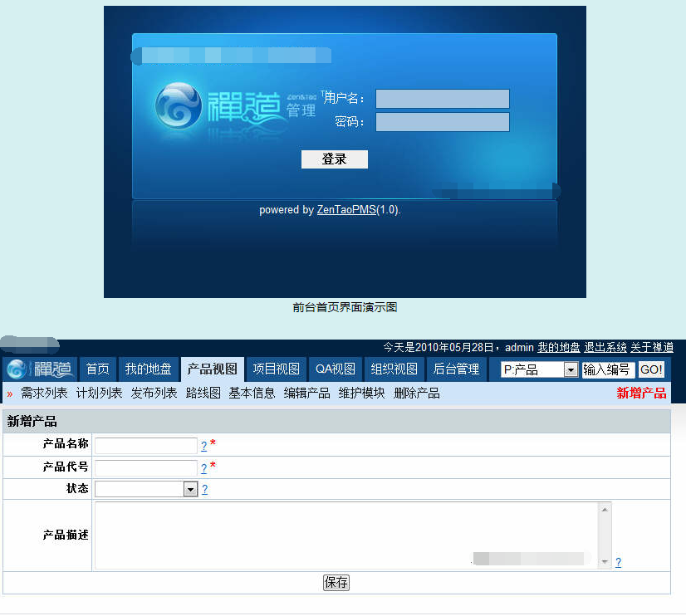Open 计划列表 in the submenu
This screenshot has height=616, width=686.
pos(100,393)
